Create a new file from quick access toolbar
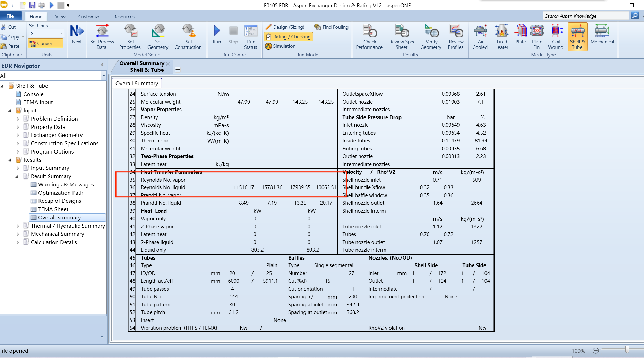 (23, 5)
